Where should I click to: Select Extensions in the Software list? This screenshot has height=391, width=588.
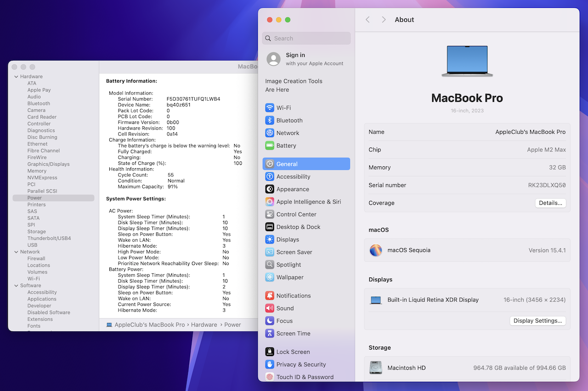[x=40, y=319]
